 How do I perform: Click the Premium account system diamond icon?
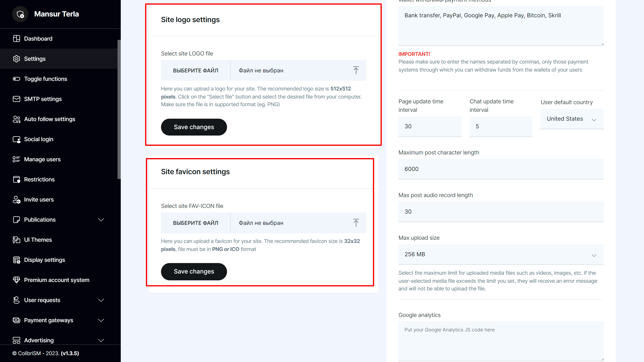click(x=17, y=280)
